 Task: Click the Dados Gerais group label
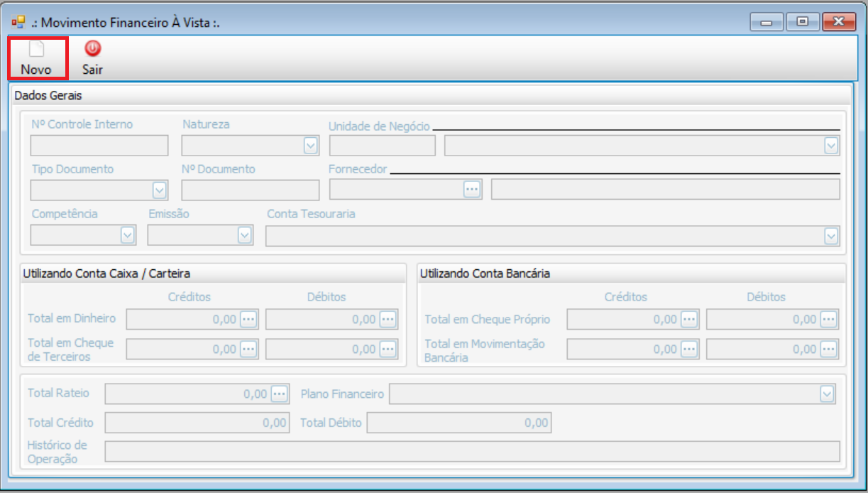point(48,95)
